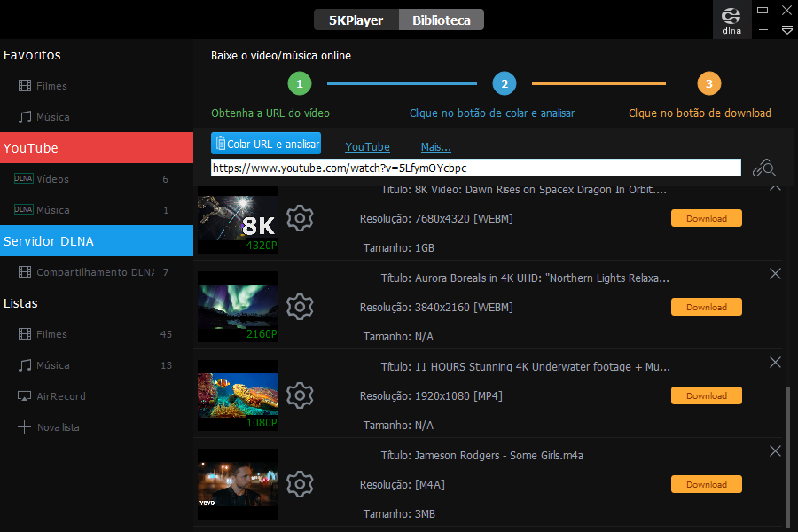798x532 pixels.
Task: Follow the Mais... link
Action: point(435,147)
